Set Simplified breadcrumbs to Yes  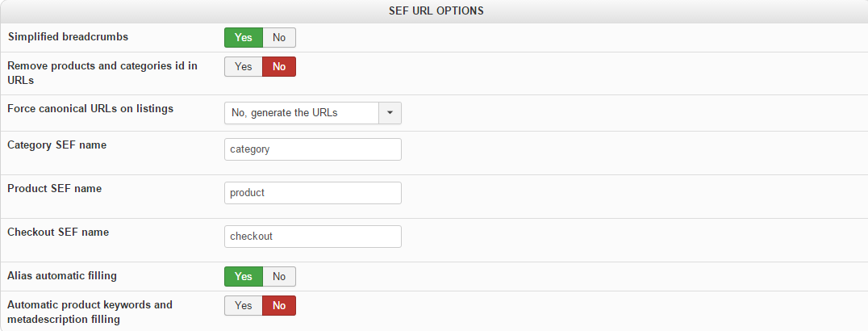click(243, 37)
